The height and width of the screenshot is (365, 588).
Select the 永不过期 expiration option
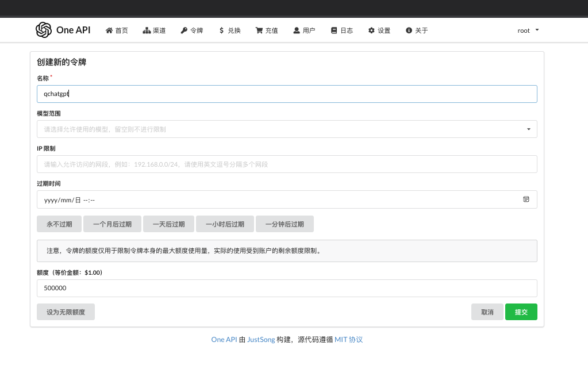[59, 224]
